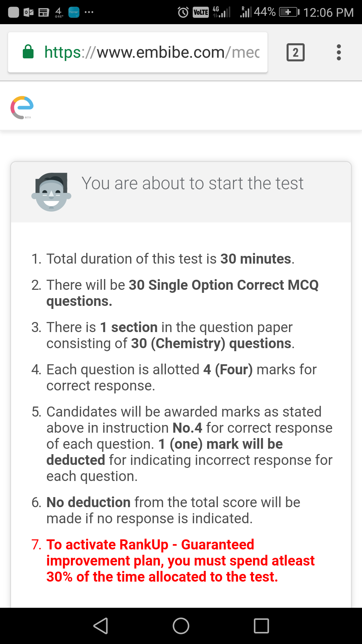
Task: Tap the Embibe logo in page header
Action: [x=22, y=107]
